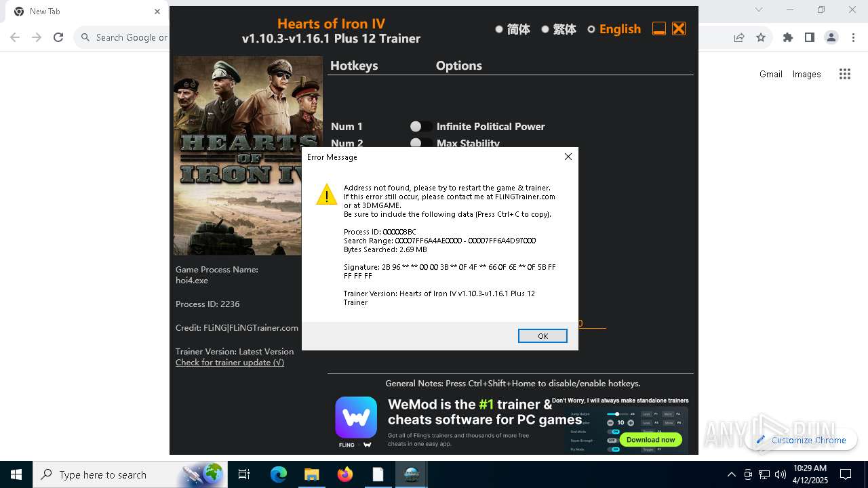This screenshot has width=868, height=488.
Task: Click the Signature line in the error dialog
Action: coord(450,272)
